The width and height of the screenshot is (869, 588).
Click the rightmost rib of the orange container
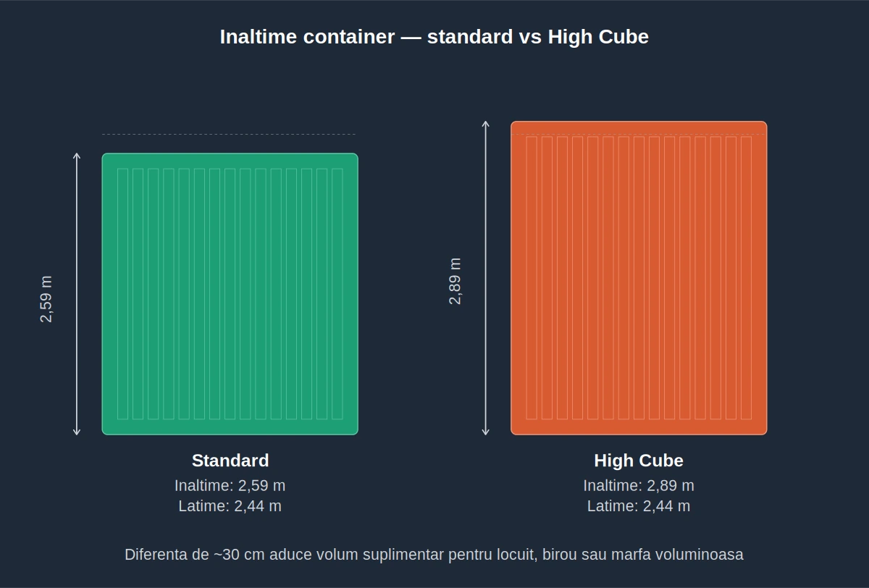[x=746, y=278]
